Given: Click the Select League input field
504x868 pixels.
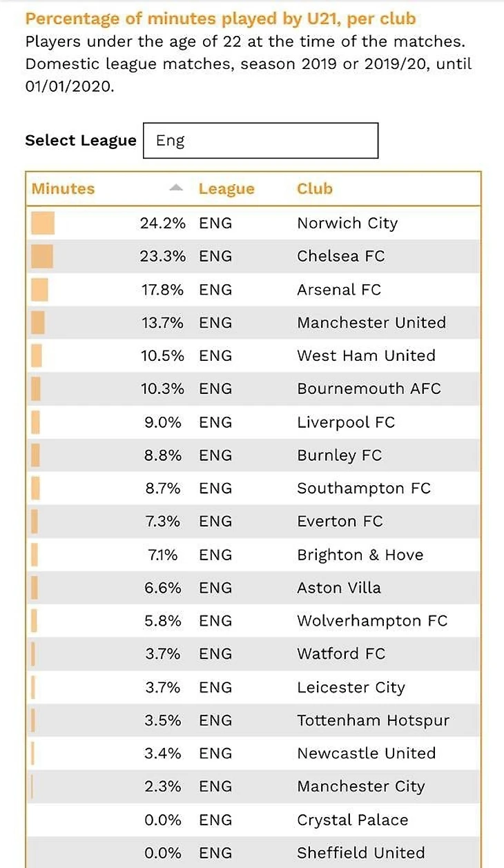Looking at the screenshot, I should (261, 141).
